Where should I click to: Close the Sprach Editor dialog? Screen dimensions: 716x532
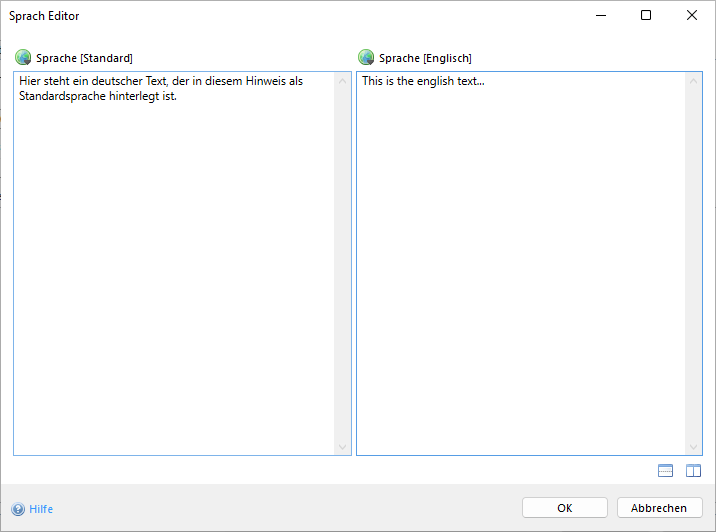692,16
